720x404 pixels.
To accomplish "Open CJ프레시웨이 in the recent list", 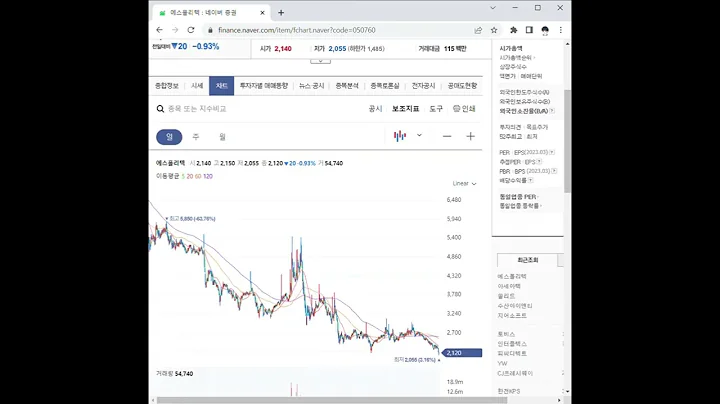I will pos(515,374).
